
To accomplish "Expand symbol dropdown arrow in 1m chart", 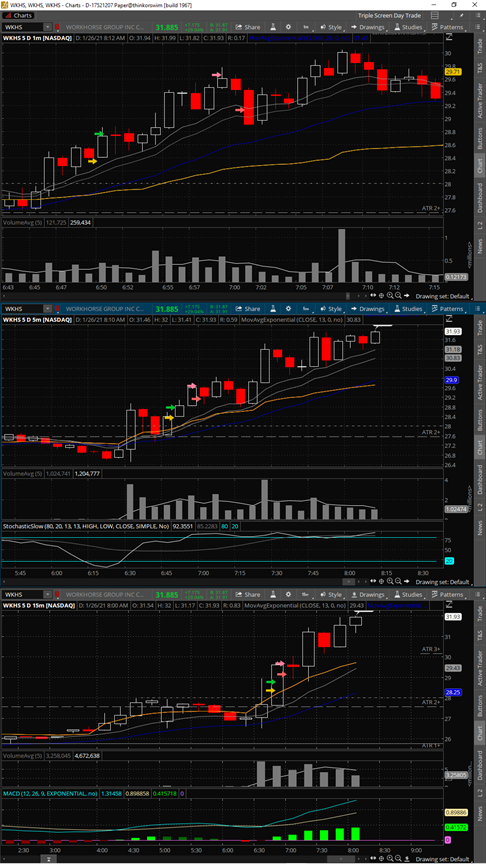I will pos(48,26).
